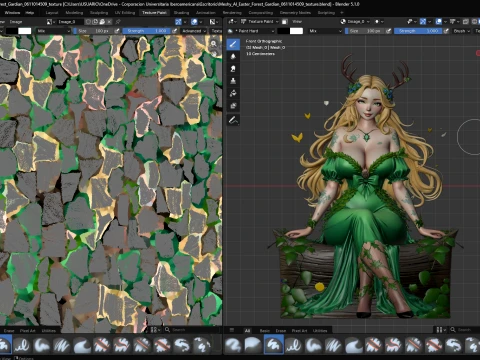The width and height of the screenshot is (480, 360).
Task: Open the Window menu
Action: (x=12, y=13)
